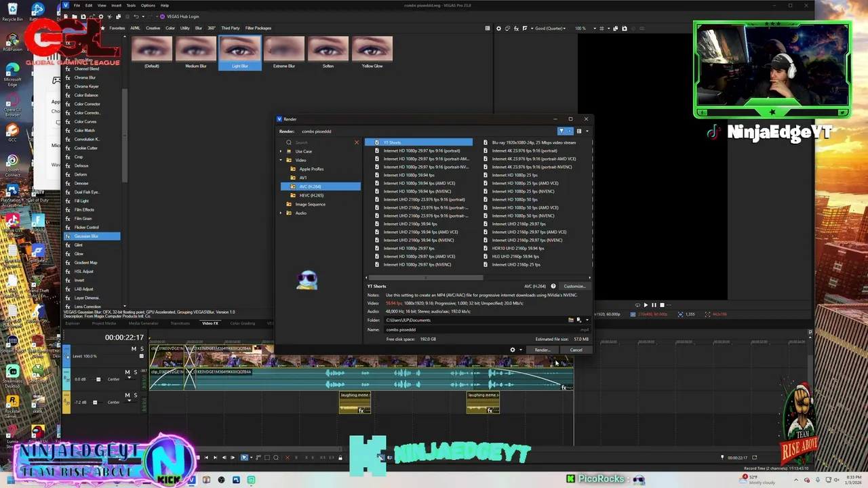Adjust the 0.0 dB audio track volume slider

point(98,380)
